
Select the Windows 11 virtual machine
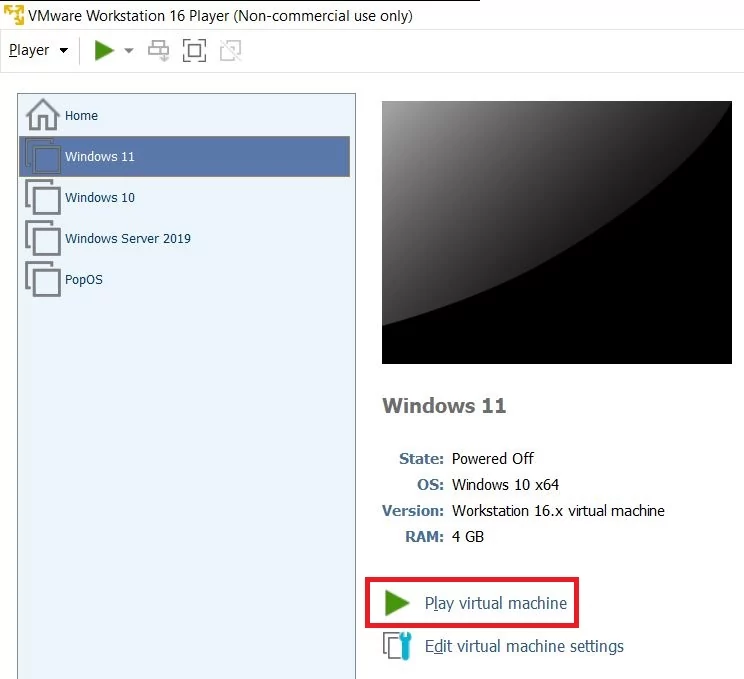click(184, 157)
